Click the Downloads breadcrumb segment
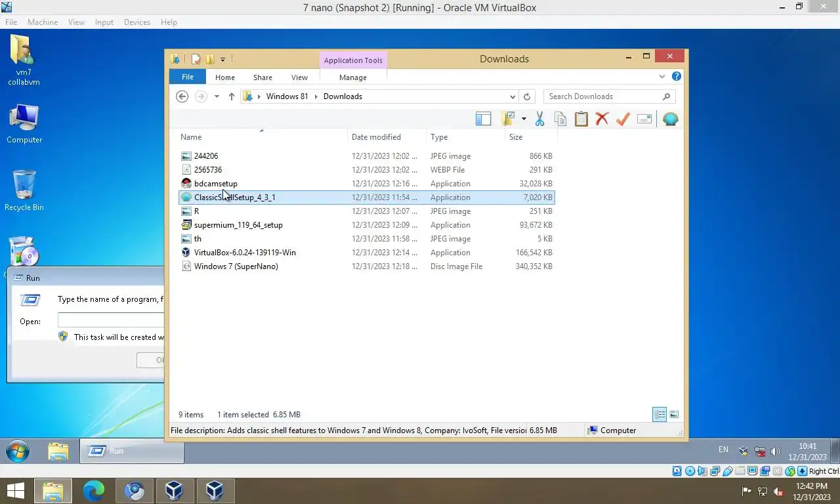Image resolution: width=840 pixels, height=504 pixels. [343, 96]
